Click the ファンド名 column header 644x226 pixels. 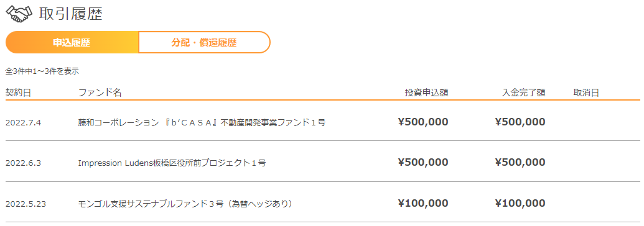[100, 93]
